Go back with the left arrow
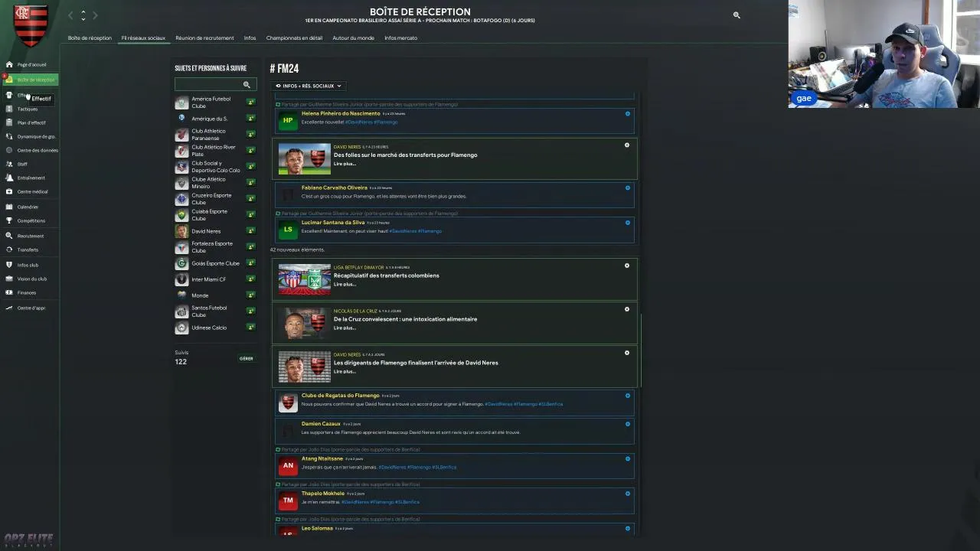 [x=70, y=15]
